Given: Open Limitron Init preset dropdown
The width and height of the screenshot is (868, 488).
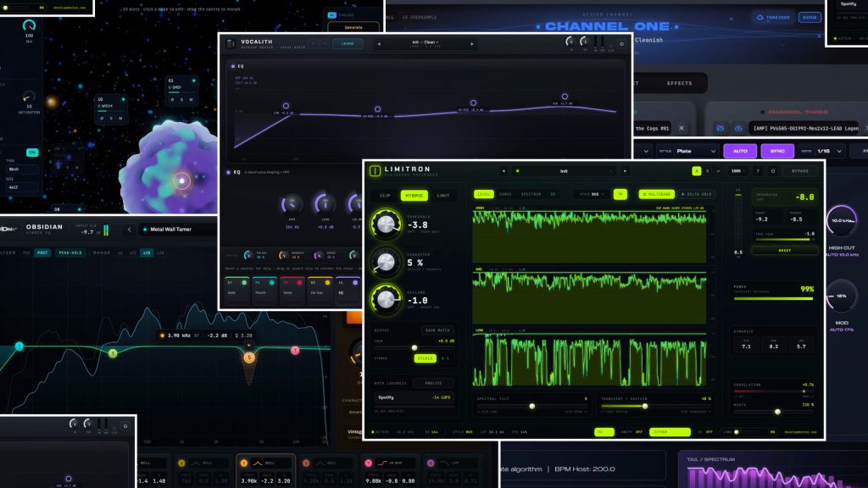Looking at the screenshot, I should tap(564, 171).
